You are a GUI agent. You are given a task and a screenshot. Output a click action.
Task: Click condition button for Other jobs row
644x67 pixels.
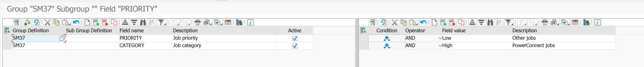(x=387, y=38)
